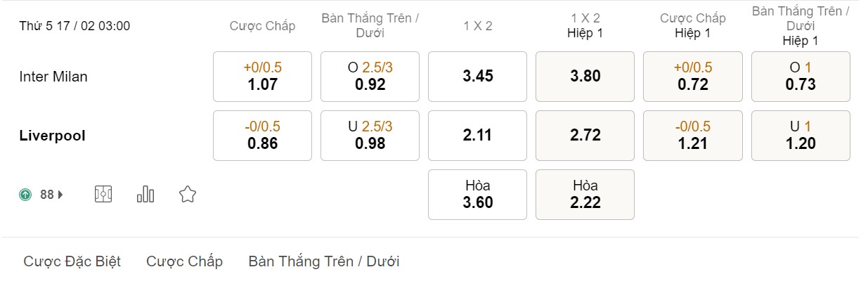
Task: Select Inter Milan +0/0.5 handicap at 1.07
Action: tap(262, 76)
